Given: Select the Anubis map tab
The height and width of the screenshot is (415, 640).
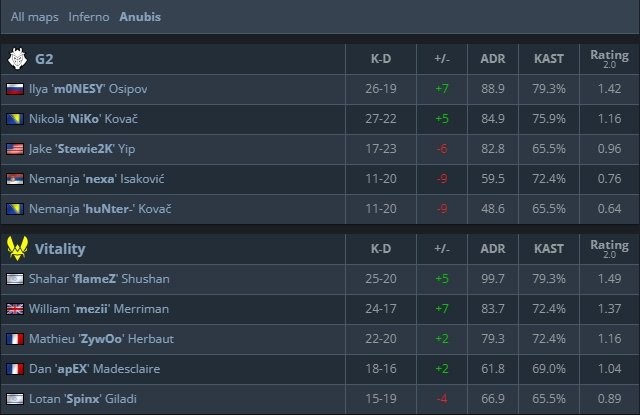Looking at the screenshot, I should [140, 17].
